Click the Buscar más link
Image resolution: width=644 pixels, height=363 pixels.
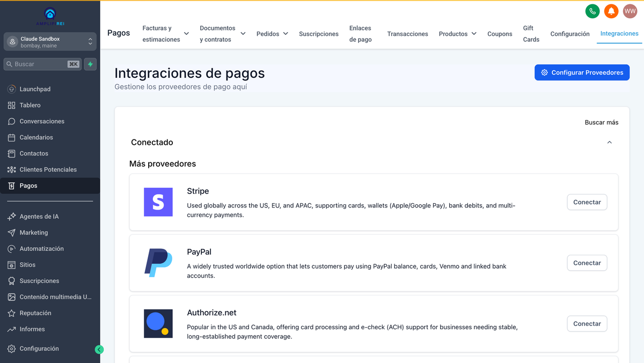point(602,122)
